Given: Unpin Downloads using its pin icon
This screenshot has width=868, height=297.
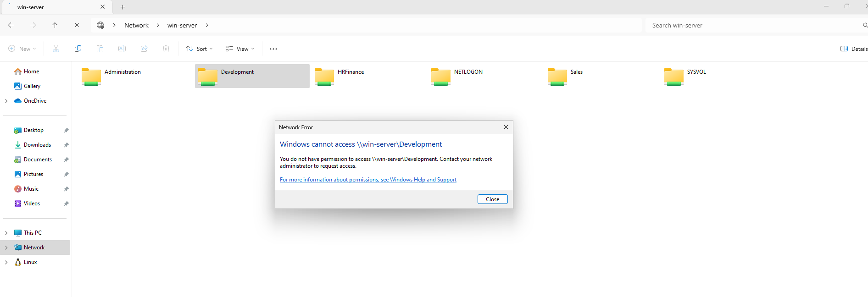Looking at the screenshot, I should tap(66, 145).
